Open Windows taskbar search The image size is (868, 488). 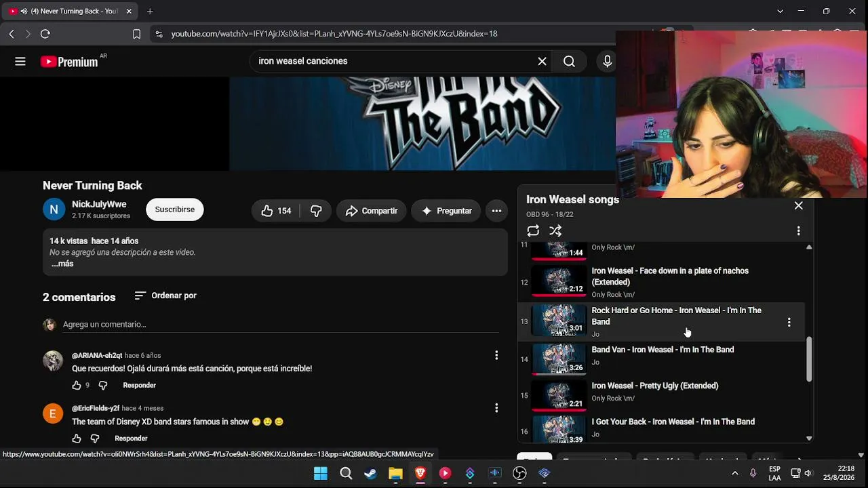pos(346,473)
